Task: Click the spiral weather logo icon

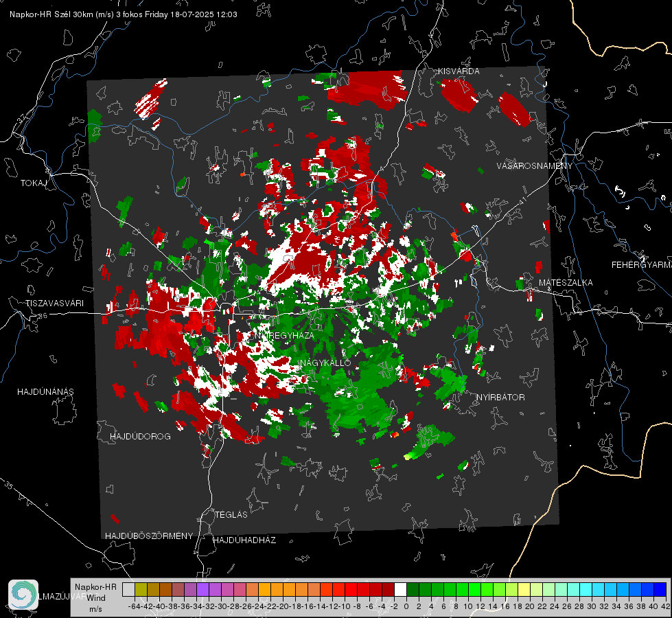Action: point(23,595)
